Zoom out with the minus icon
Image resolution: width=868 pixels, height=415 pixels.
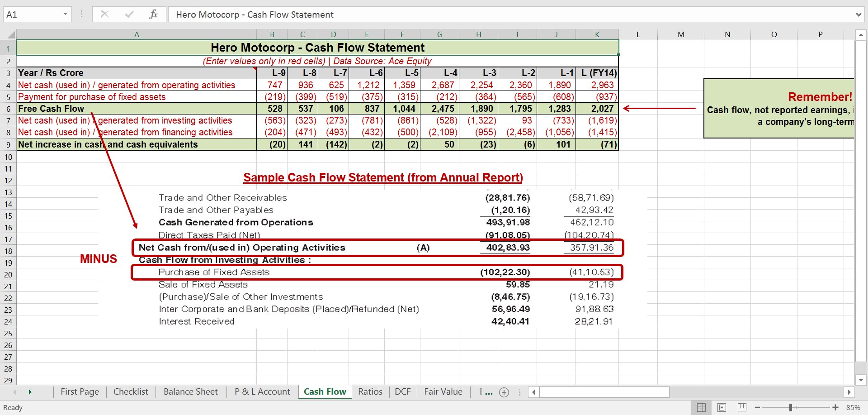tap(757, 407)
